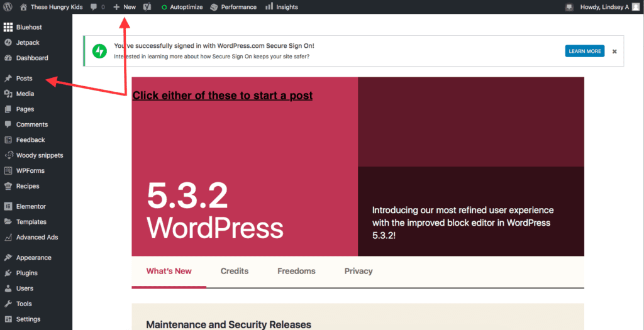Click the Elementor icon in sidebar
The height and width of the screenshot is (330, 644).
click(x=8, y=206)
